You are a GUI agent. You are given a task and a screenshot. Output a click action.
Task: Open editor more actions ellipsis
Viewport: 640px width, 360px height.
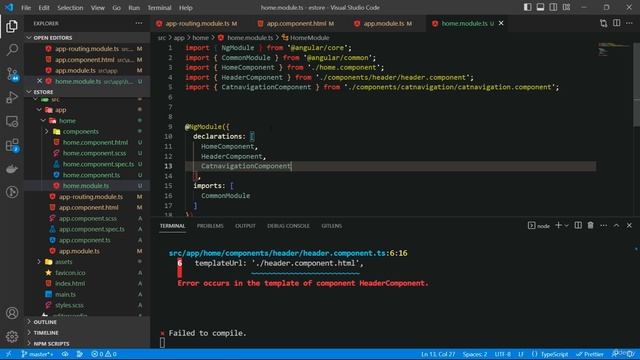click(629, 23)
